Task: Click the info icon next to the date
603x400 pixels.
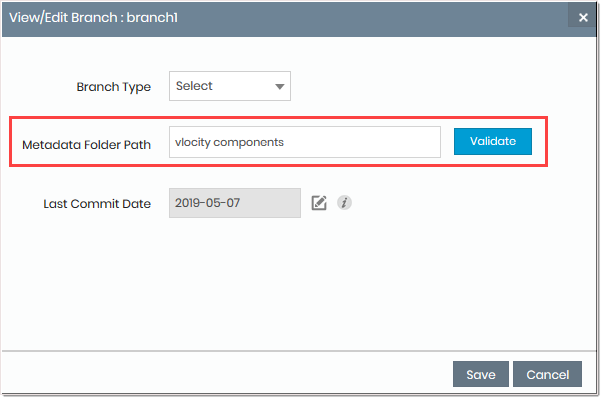Action: [344, 203]
